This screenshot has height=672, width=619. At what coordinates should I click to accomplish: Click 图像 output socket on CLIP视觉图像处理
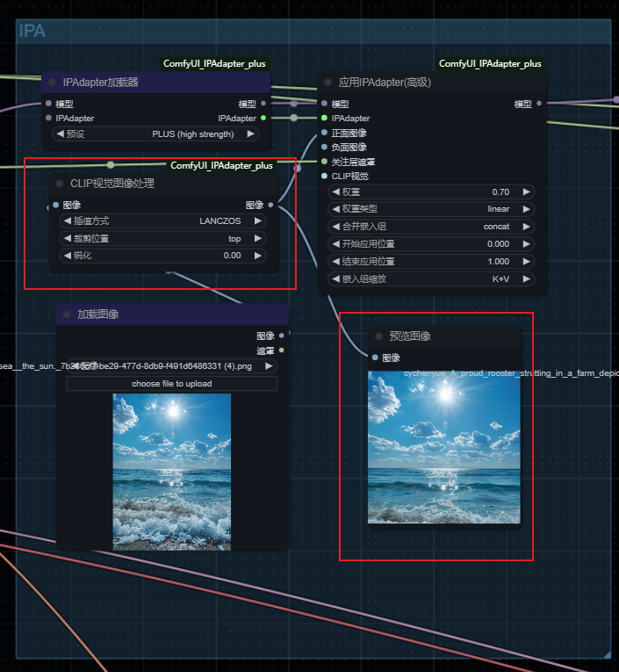coord(270,205)
